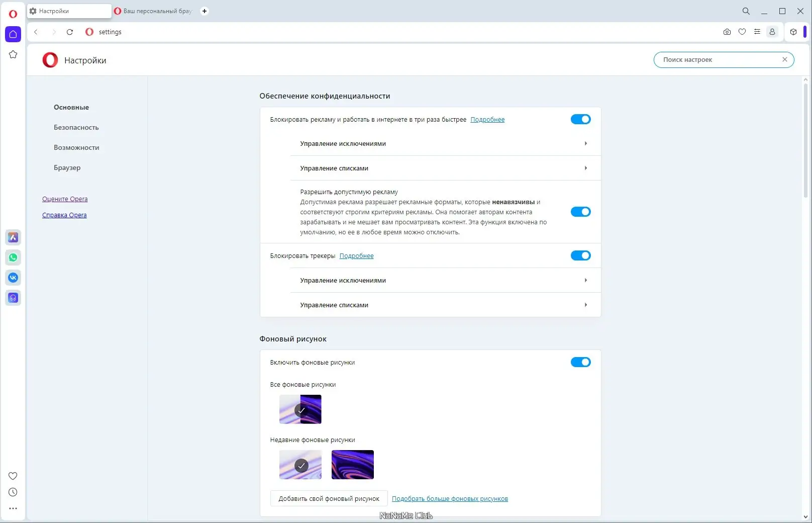This screenshot has width=812, height=523.
Task: Open a new tab with plus button
Action: (205, 11)
